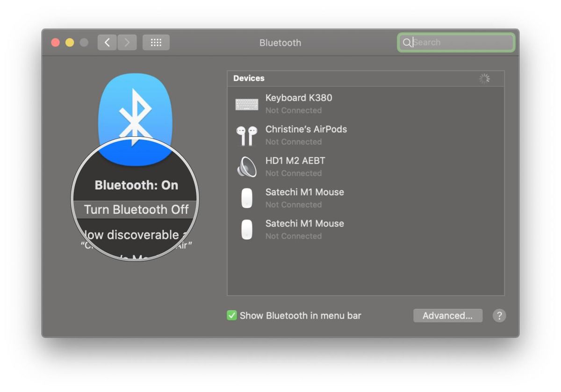Open the Advanced settings

447,315
